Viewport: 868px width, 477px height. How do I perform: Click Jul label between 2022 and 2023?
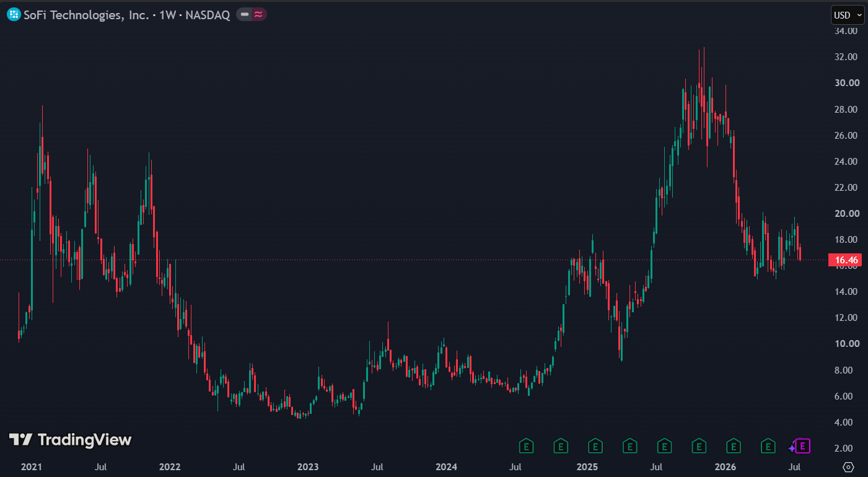pos(240,466)
